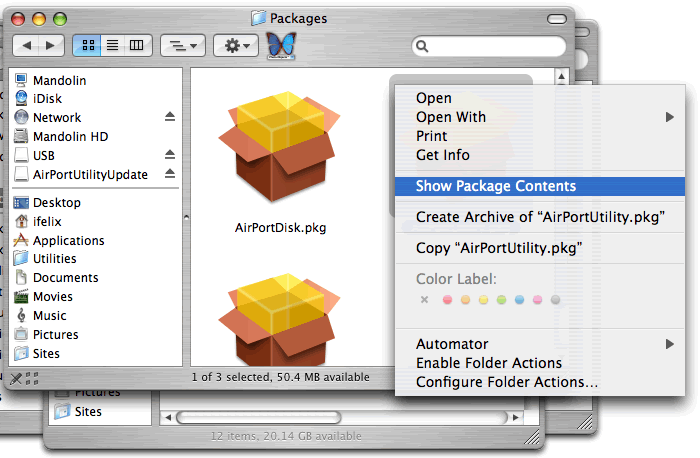Open the Arrange dropdown in the toolbar
The width and height of the screenshot is (700, 458).
click(x=183, y=46)
